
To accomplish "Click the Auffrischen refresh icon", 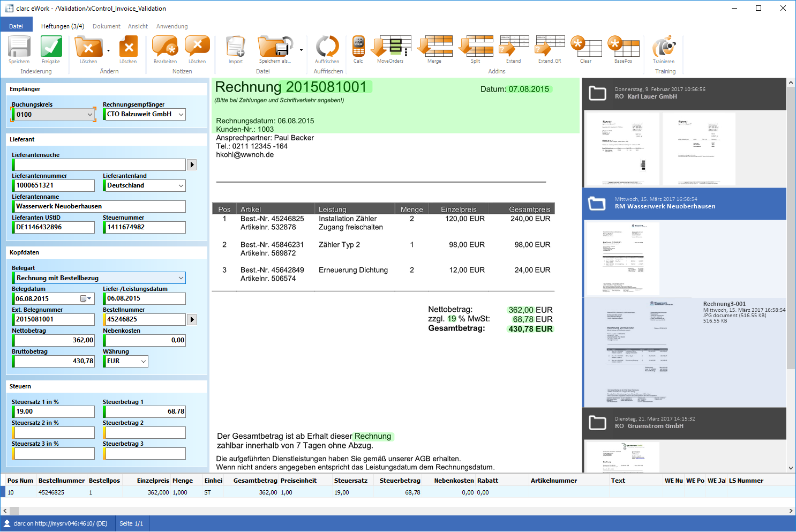I will pyautogui.click(x=327, y=47).
